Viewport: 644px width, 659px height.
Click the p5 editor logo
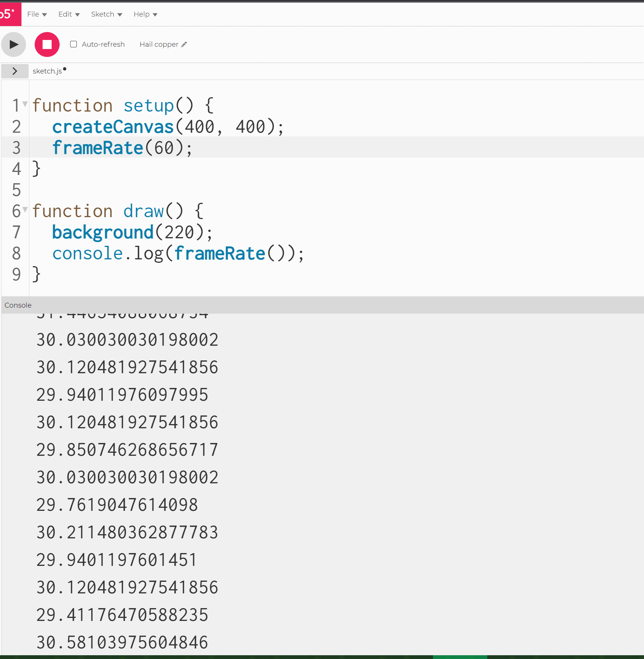(x=8, y=14)
